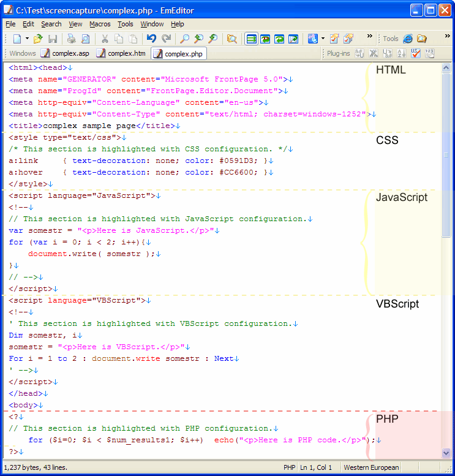Open the Search menu

click(51, 24)
